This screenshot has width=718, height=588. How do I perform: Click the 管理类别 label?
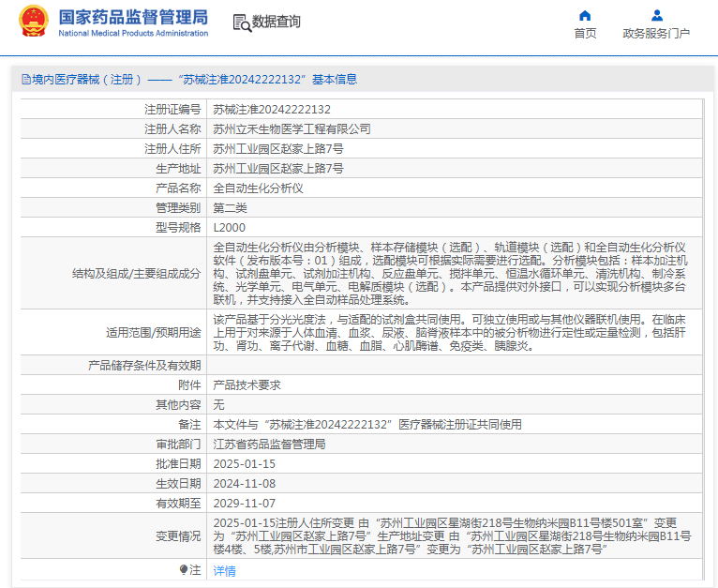[178, 208]
